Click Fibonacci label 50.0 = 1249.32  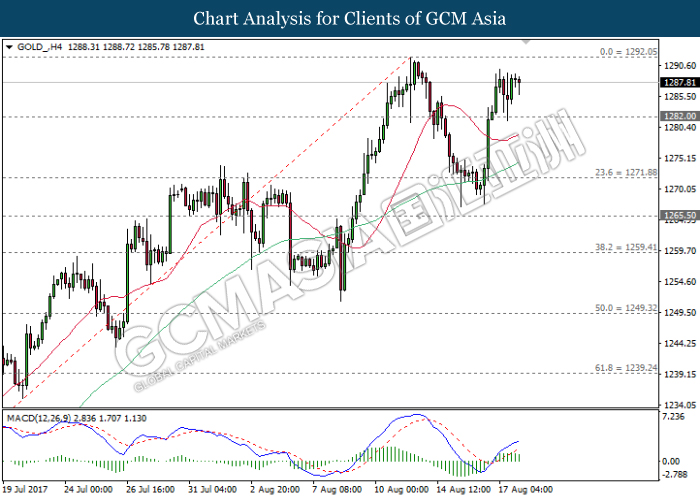tap(626, 308)
